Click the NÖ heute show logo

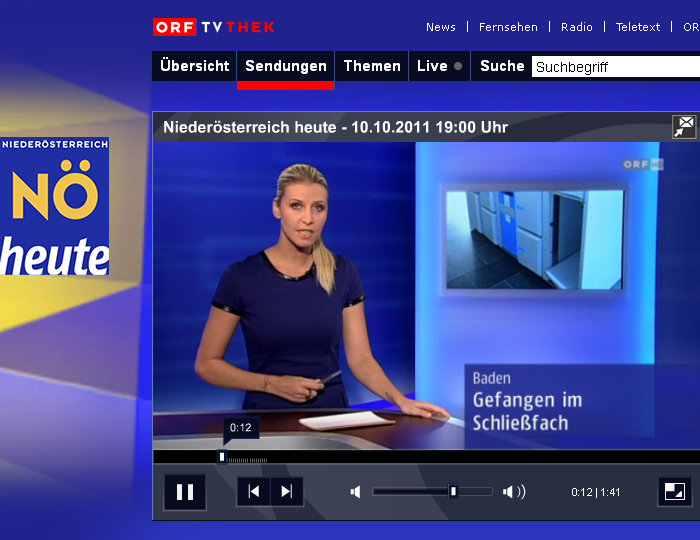pos(54,206)
